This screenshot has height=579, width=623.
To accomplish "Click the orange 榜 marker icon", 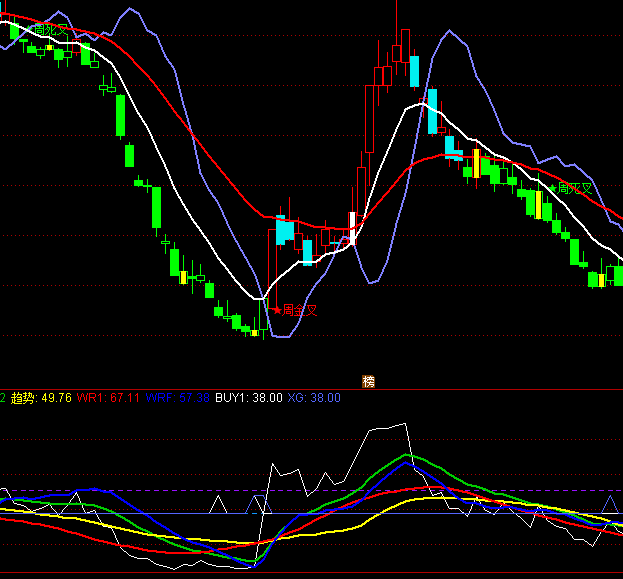I will pyautogui.click(x=368, y=381).
